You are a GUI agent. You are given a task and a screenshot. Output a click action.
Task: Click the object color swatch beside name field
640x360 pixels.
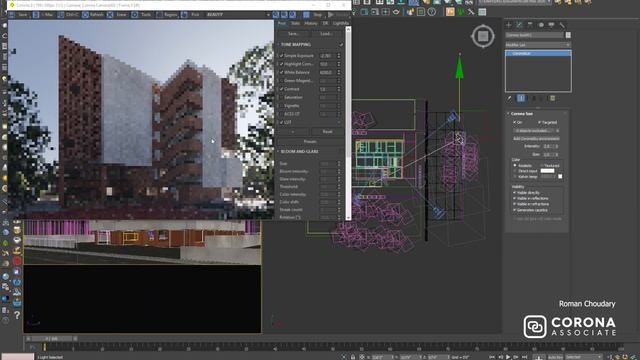click(568, 35)
